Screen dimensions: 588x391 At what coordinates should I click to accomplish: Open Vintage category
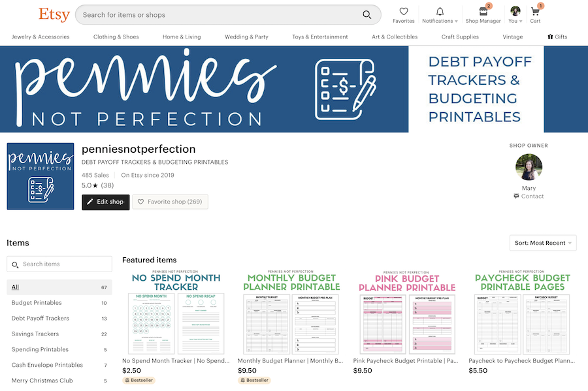[x=513, y=37]
